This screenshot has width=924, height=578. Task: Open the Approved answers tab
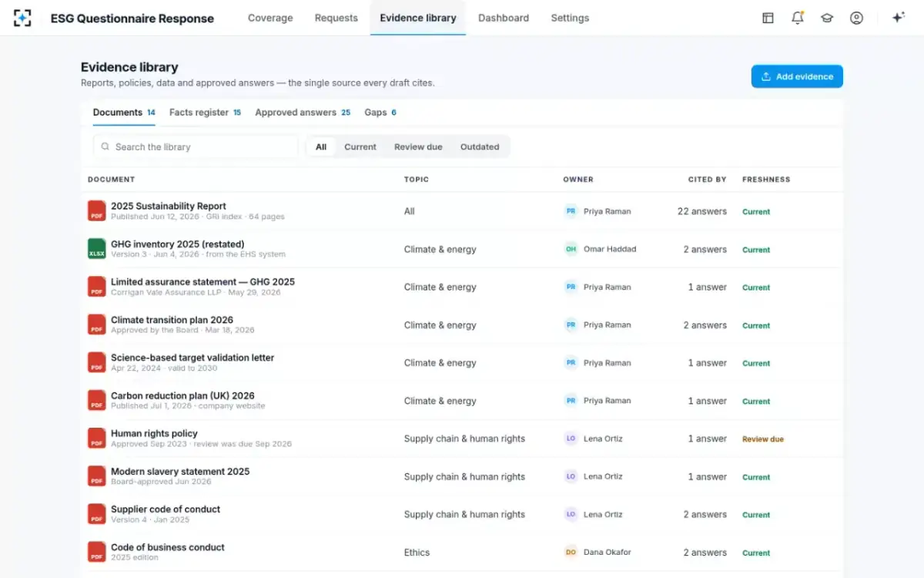pyautogui.click(x=303, y=113)
